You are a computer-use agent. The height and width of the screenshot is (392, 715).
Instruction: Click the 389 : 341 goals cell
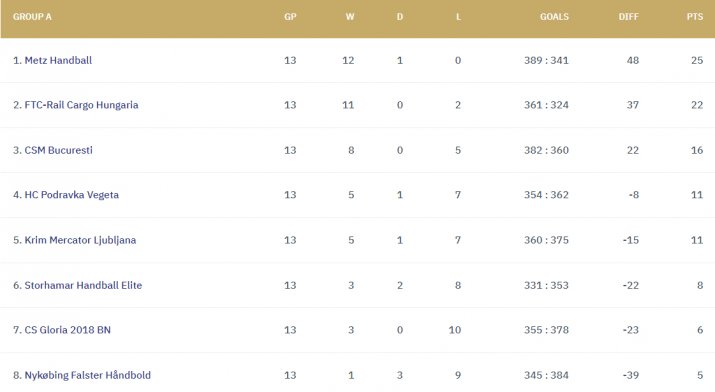click(x=546, y=60)
